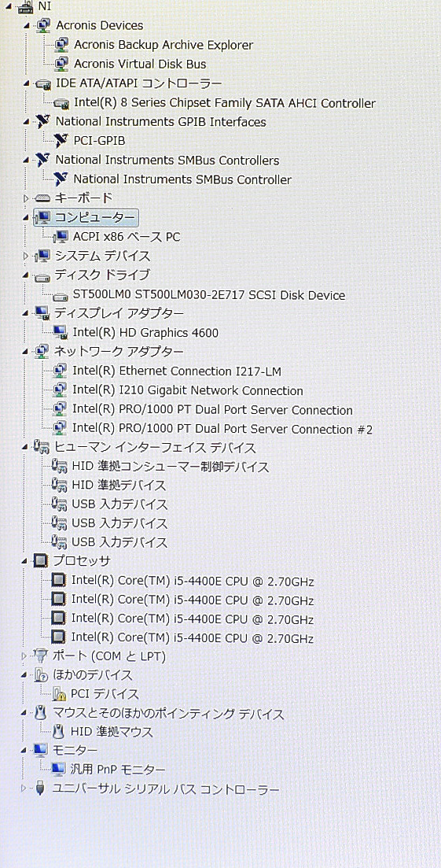Select the Acronis Backup Archive Explorer device icon
The height and width of the screenshot is (868, 441).
click(x=61, y=44)
